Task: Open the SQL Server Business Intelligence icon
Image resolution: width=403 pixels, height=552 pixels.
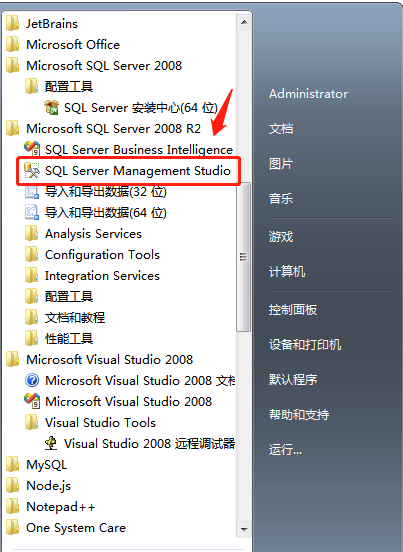Action: 32,149
